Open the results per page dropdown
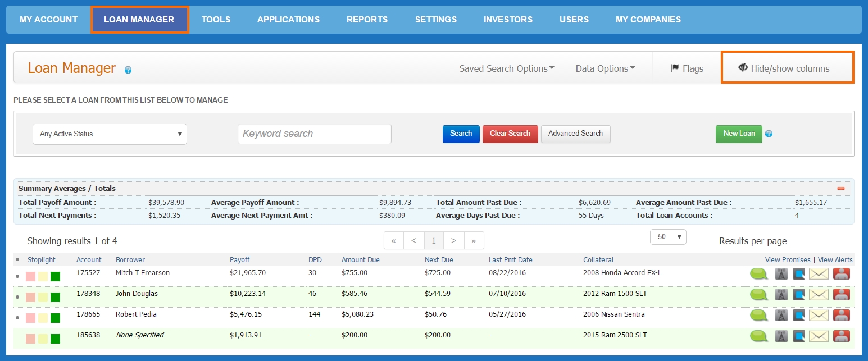This screenshot has height=361, width=868. point(668,237)
